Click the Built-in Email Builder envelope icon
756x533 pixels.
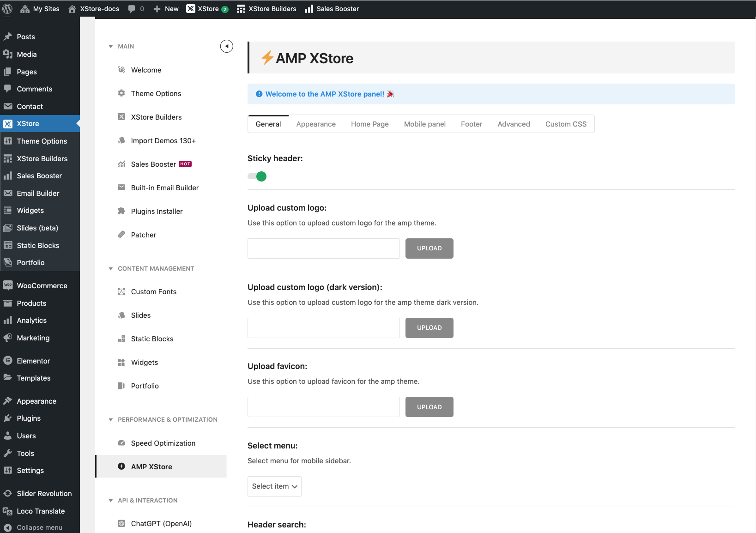(x=121, y=188)
